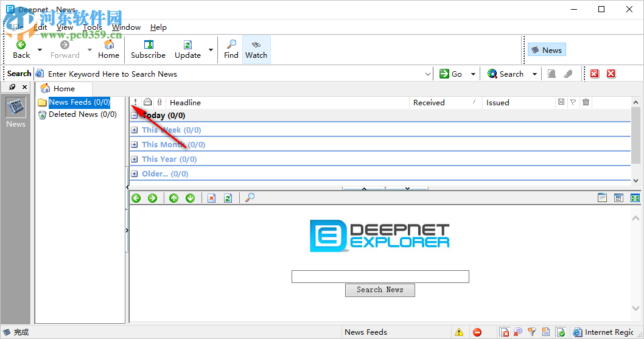Image resolution: width=644 pixels, height=339 pixels.
Task: Sort by Received column header
Action: tap(446, 102)
